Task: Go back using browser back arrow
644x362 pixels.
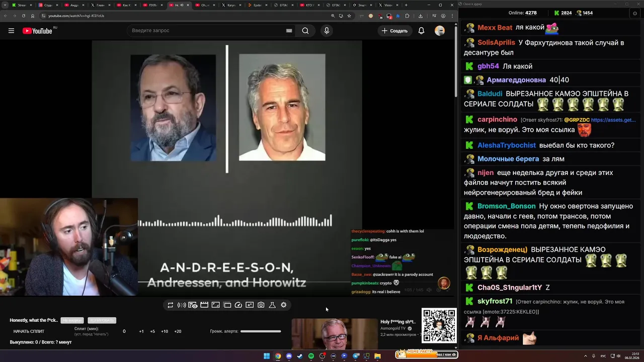Action: point(5,16)
